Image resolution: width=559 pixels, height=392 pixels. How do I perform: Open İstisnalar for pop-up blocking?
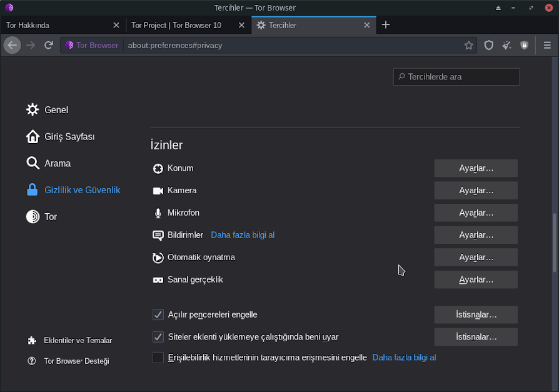pyautogui.click(x=476, y=314)
